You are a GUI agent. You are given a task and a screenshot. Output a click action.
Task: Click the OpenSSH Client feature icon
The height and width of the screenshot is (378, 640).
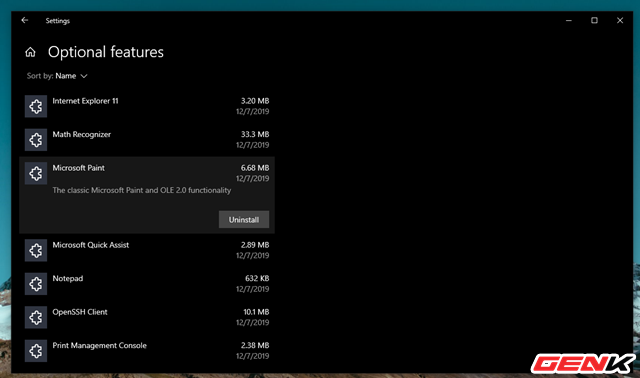(x=36, y=317)
